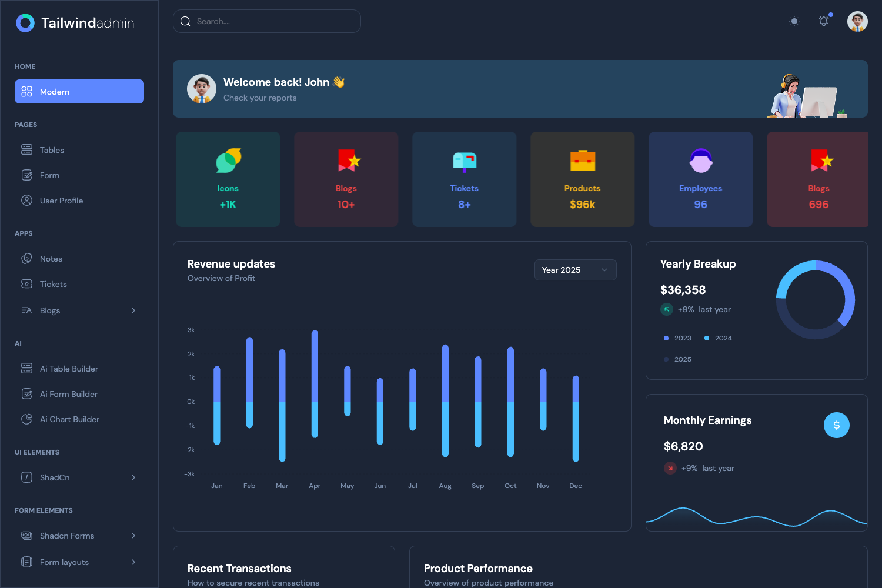Toggle the 2024 legend item
882x588 pixels.
(718, 338)
